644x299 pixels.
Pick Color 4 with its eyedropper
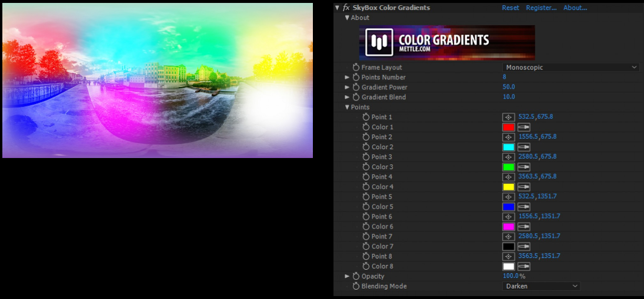tap(523, 187)
